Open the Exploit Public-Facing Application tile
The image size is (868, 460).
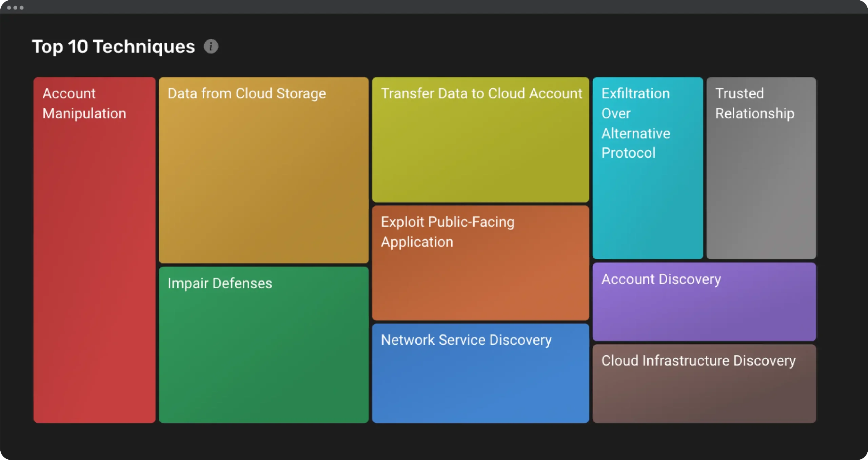tap(480, 263)
